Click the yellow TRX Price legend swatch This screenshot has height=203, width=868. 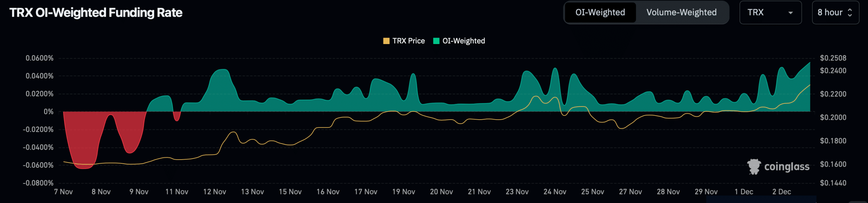(x=386, y=41)
